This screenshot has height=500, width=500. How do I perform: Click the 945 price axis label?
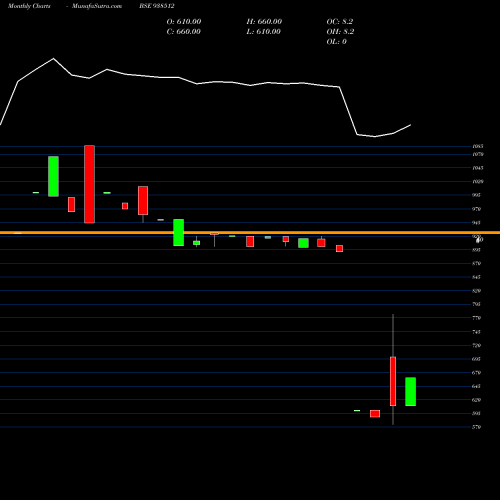point(476,223)
